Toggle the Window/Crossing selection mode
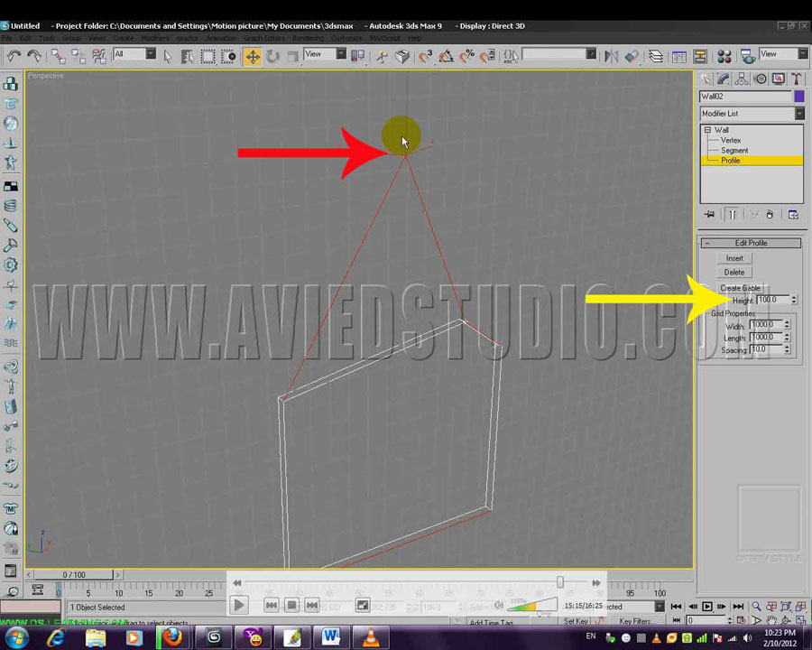The height and width of the screenshot is (650, 812). coord(228,56)
